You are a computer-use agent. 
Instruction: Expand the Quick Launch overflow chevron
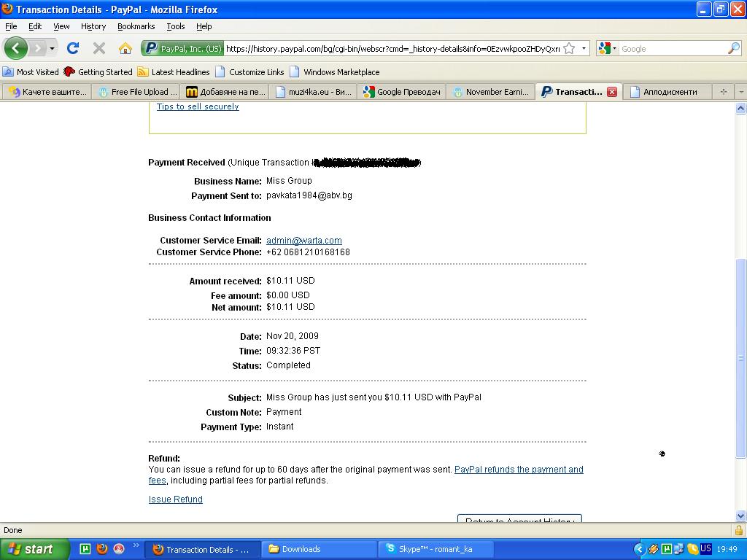[136, 545]
